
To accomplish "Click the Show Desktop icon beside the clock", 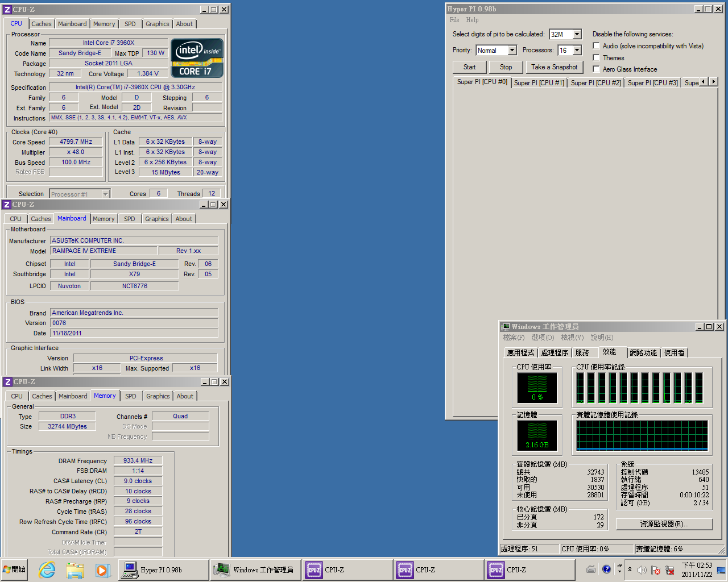I will [x=722, y=570].
